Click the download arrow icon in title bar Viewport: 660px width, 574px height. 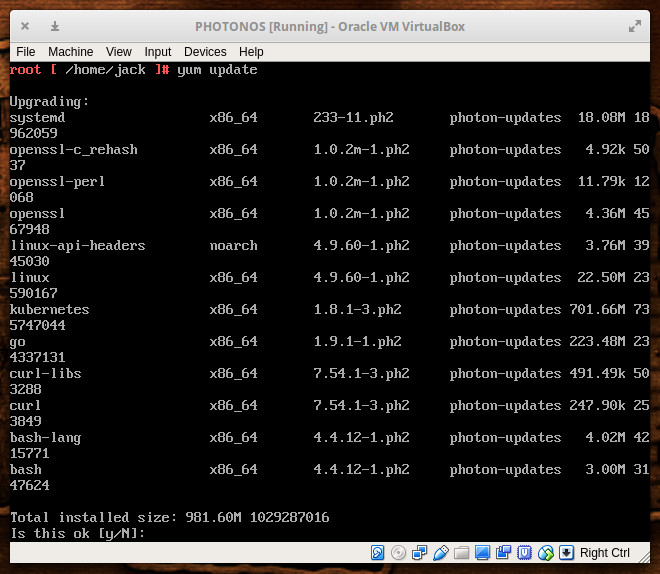click(55, 26)
